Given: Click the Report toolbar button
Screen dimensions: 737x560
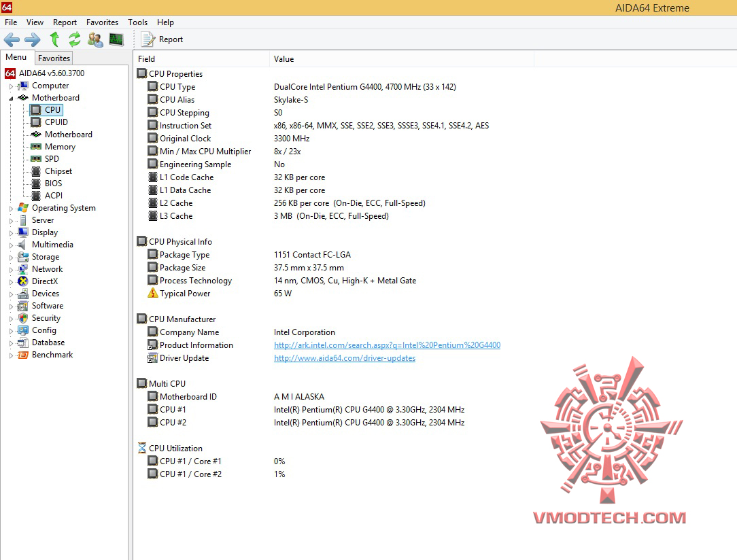Looking at the screenshot, I should click(162, 39).
